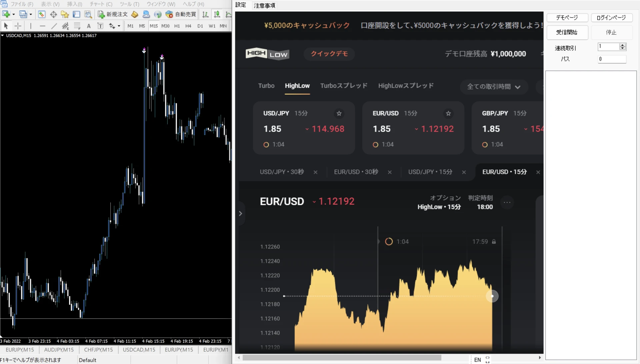Select the Fibonacci retracement tool

click(x=77, y=26)
